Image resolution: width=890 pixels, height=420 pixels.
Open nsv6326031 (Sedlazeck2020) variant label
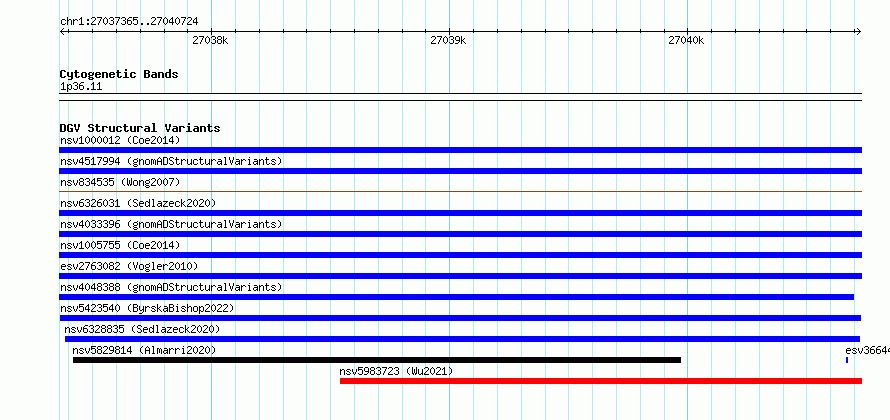(x=138, y=203)
